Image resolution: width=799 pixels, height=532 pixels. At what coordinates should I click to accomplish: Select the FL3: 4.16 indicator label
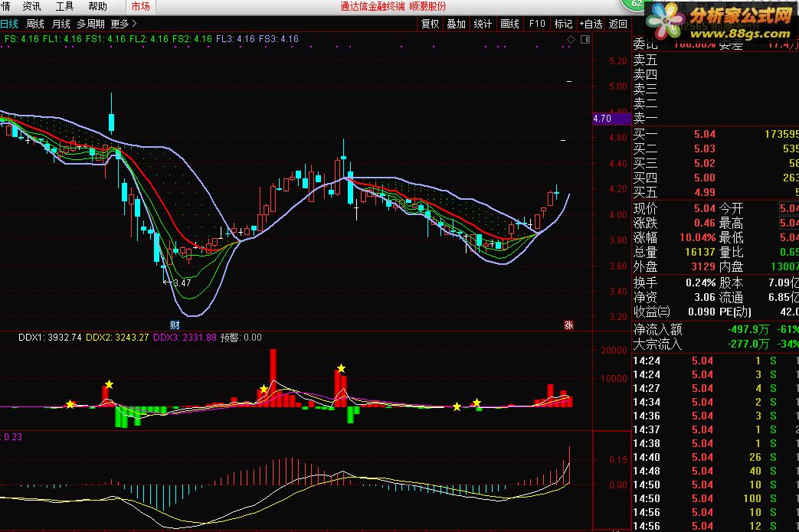click(235, 39)
